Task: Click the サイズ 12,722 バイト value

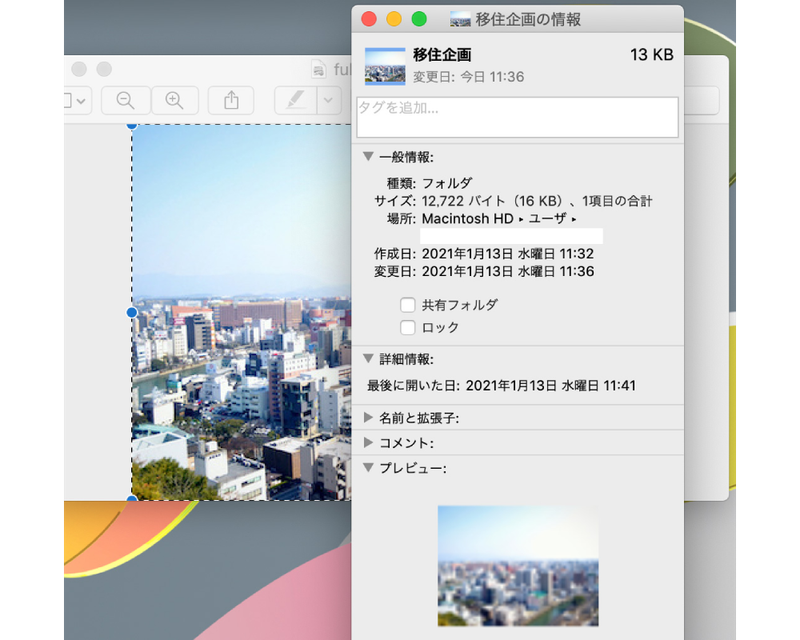Action: 537,201
